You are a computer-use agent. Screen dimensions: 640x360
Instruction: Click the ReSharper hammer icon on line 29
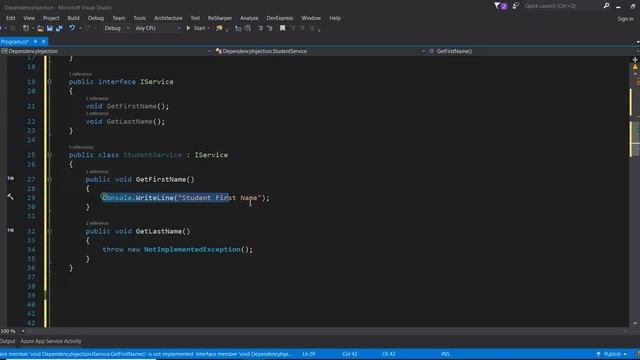10,197
